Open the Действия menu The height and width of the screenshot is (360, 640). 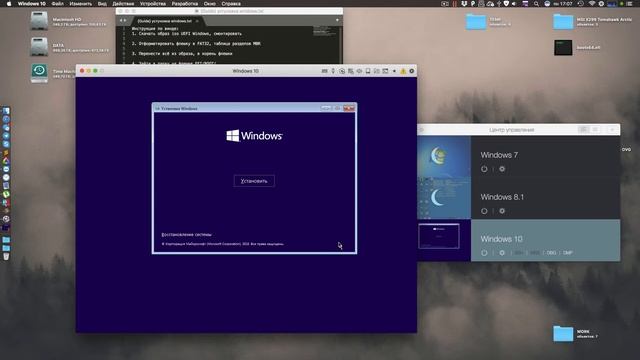[123, 4]
